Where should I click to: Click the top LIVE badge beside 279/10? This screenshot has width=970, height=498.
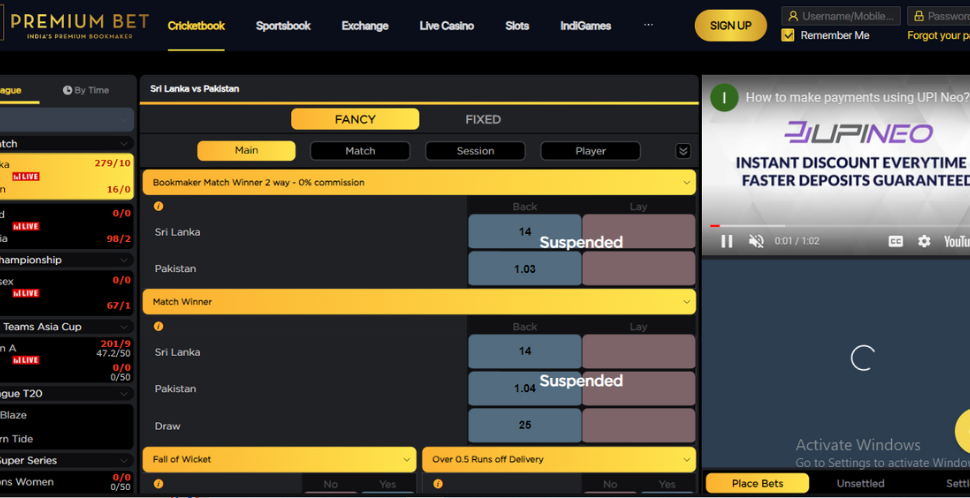(26, 176)
